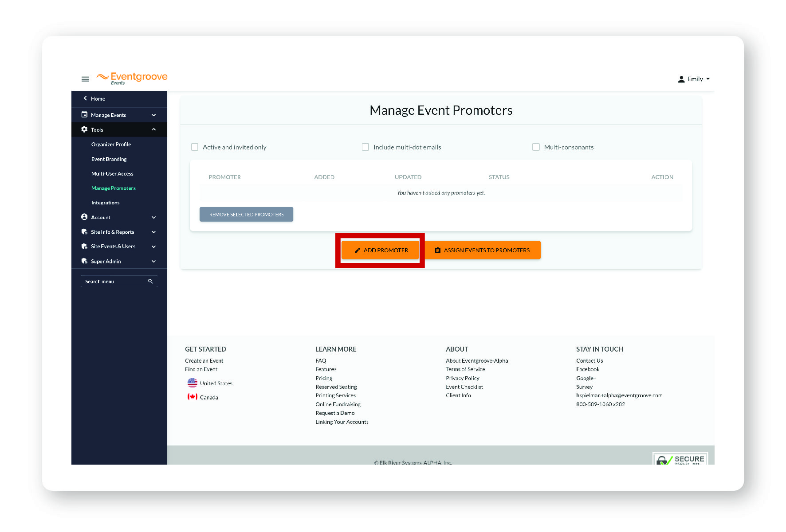Image resolution: width=786 pixels, height=532 pixels.
Task: Click the Home back arrow icon
Action: (85, 98)
